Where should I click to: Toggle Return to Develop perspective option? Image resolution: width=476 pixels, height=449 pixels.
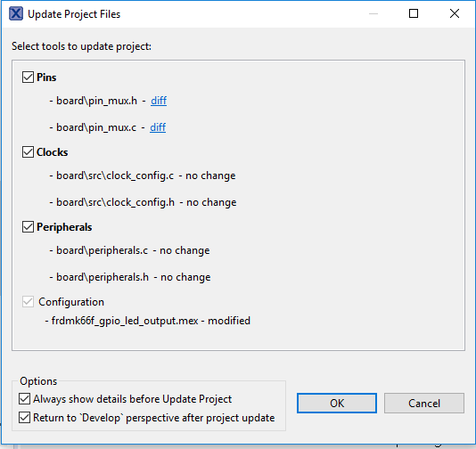[25, 418]
